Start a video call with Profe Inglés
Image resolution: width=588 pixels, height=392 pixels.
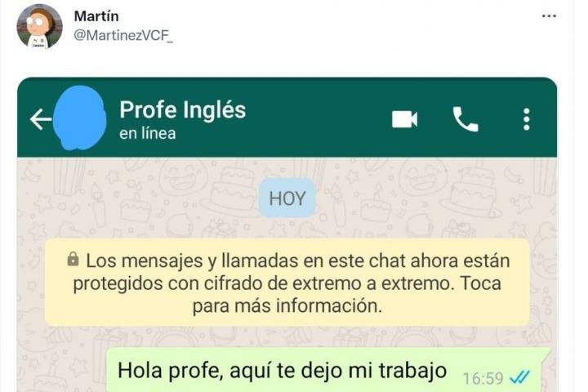click(404, 119)
